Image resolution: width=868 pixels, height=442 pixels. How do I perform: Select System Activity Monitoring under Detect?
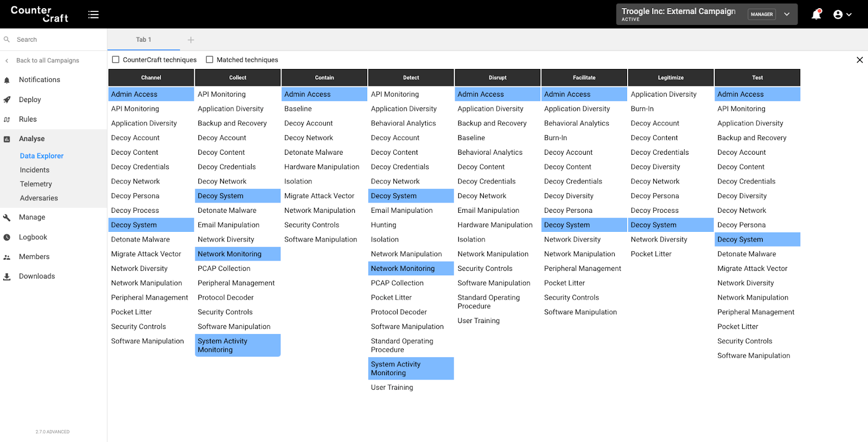(x=411, y=369)
